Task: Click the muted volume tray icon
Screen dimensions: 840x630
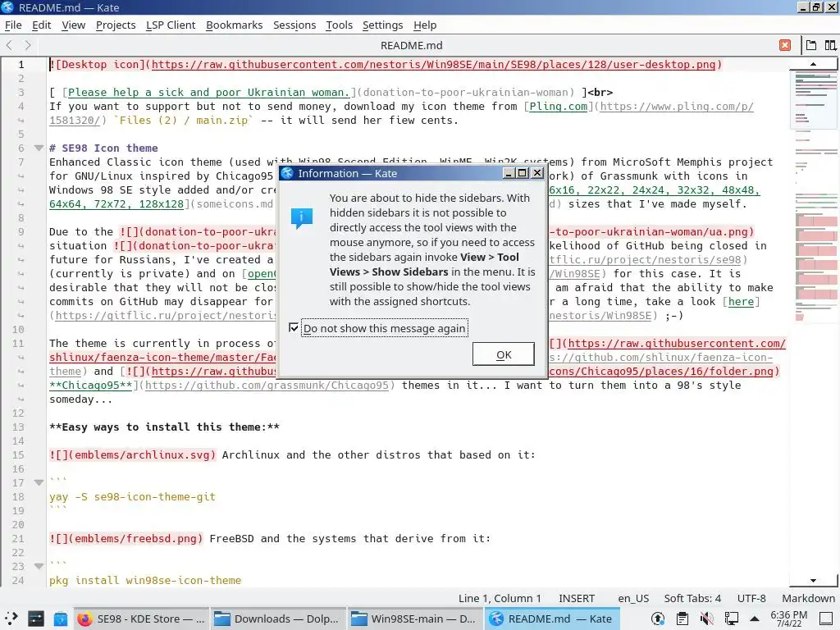Action: click(706, 619)
